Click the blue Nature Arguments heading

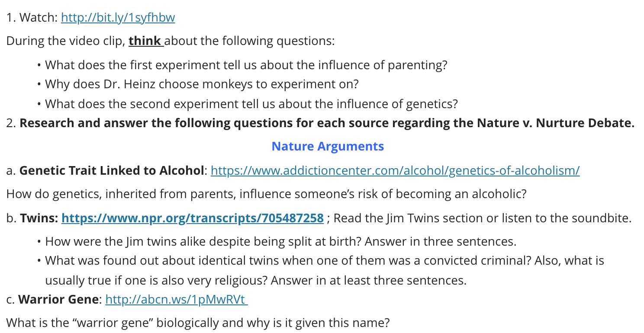click(x=328, y=146)
